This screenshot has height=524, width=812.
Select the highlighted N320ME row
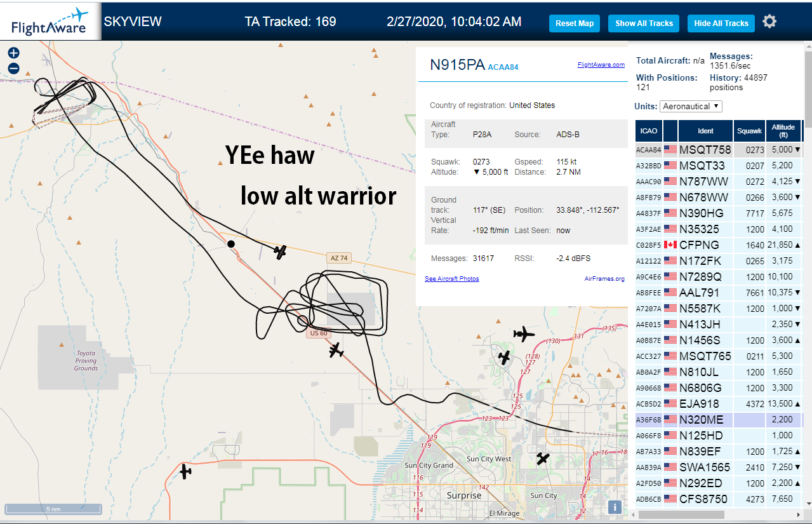tap(718, 420)
